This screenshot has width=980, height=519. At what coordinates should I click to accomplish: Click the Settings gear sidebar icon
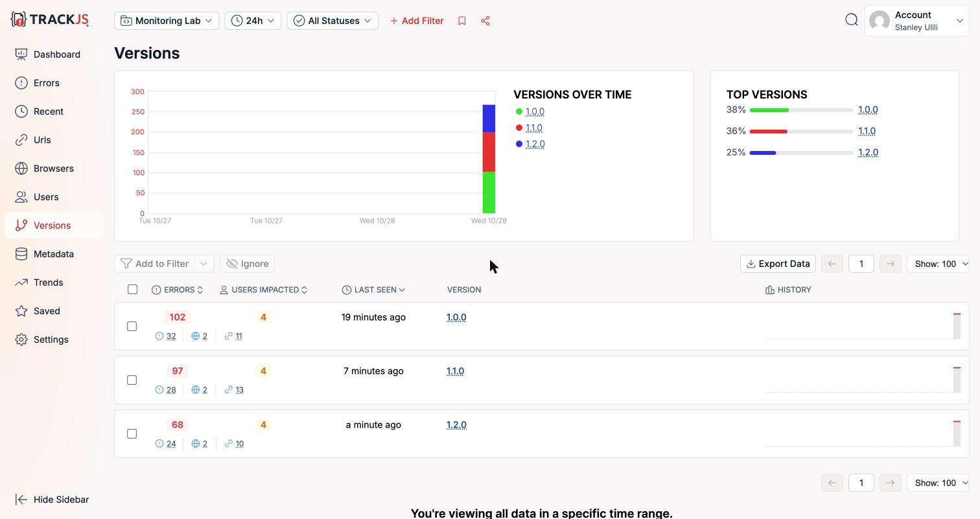[21, 340]
